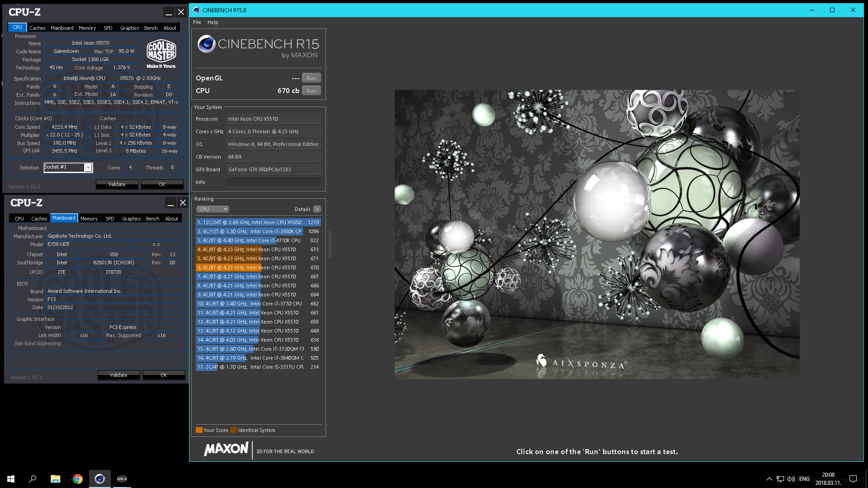The image size is (868, 488).
Task: Select CPU tab in bottom CPU-Z window
Action: click(x=19, y=219)
